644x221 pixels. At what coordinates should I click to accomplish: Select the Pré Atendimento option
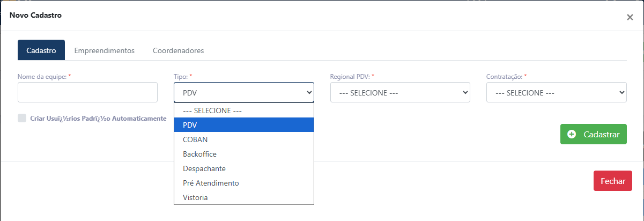click(x=243, y=183)
